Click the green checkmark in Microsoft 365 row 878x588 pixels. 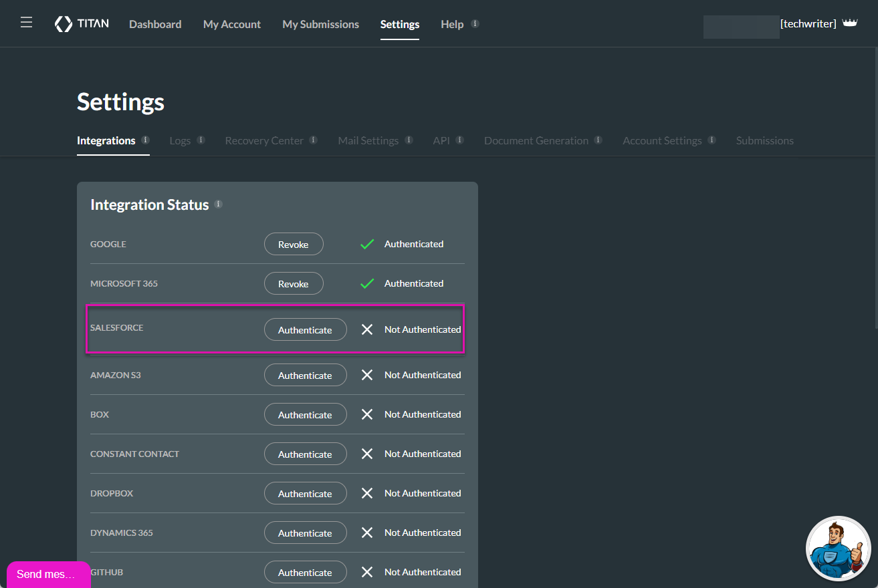[x=366, y=284]
